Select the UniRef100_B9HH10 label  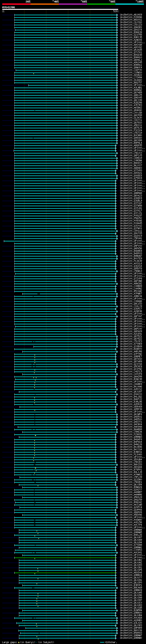pos(131,58)
